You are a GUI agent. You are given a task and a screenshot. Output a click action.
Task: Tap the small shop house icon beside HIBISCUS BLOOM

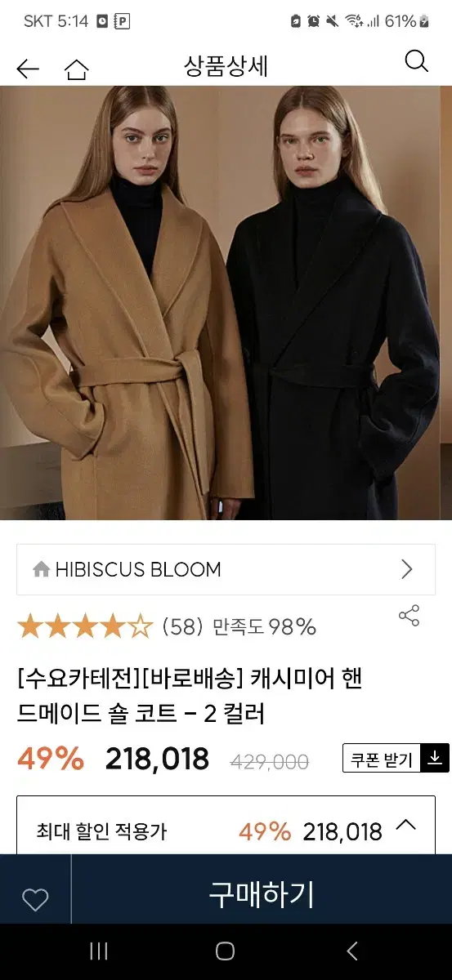click(42, 569)
